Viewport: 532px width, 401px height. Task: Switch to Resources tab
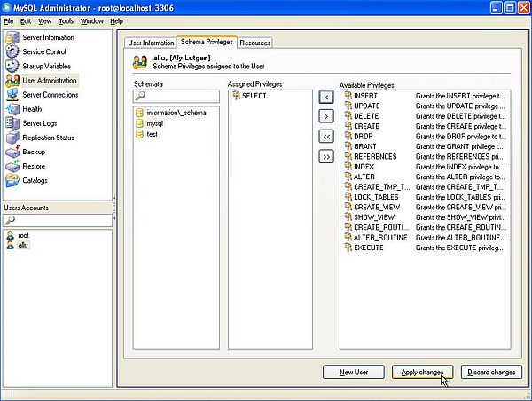(x=254, y=43)
